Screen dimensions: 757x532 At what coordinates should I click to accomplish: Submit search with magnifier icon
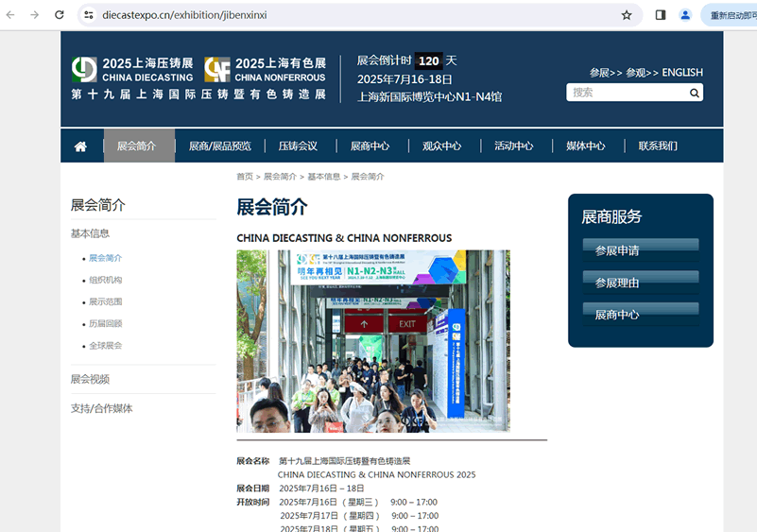695,93
